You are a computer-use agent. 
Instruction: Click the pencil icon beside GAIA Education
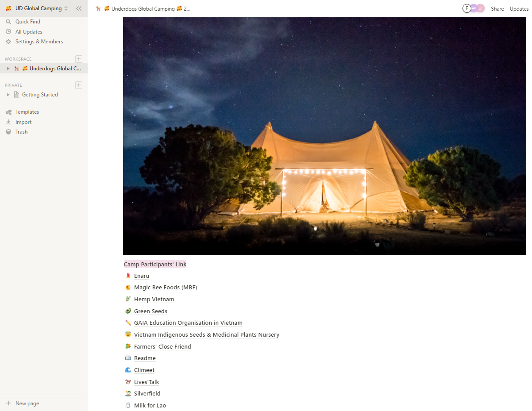[128, 323]
